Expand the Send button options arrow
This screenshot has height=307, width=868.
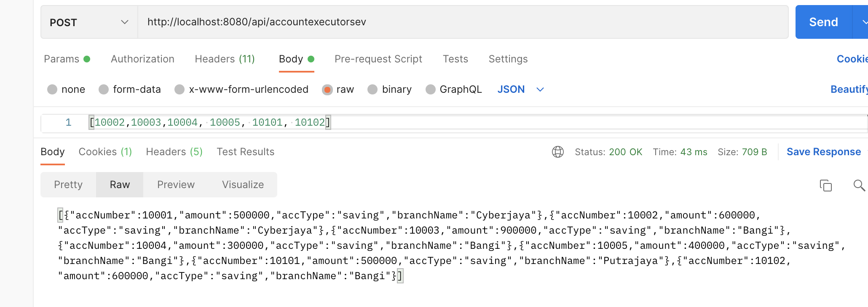[861, 22]
